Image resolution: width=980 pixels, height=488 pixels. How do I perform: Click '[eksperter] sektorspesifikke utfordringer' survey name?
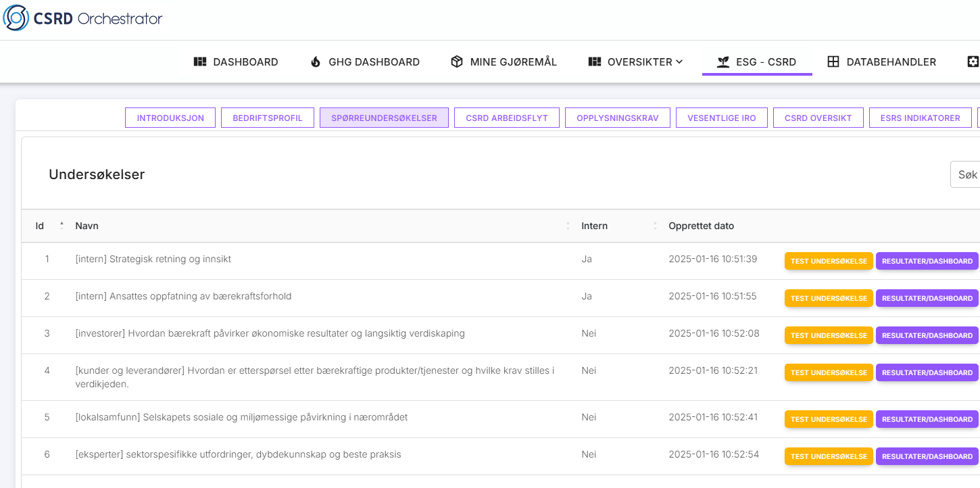[239, 454]
